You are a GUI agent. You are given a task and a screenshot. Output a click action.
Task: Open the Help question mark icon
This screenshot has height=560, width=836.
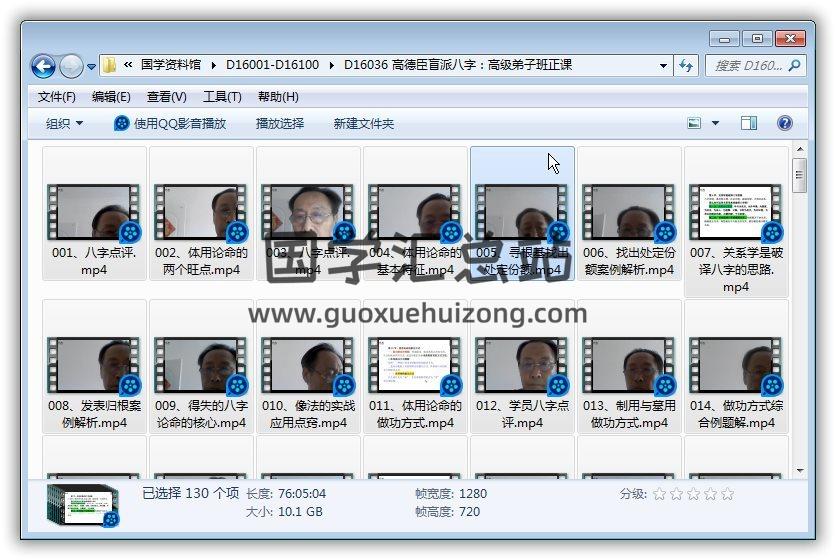[784, 123]
